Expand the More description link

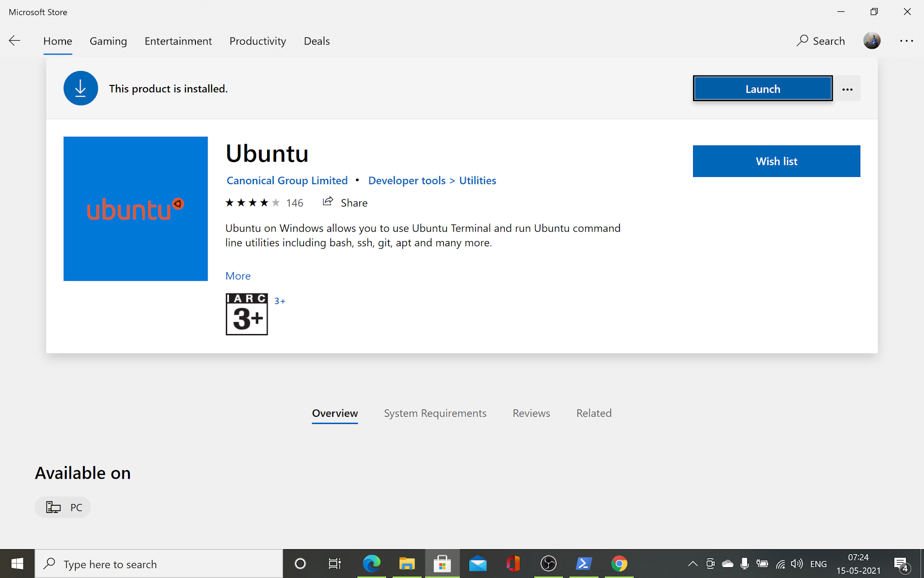[238, 275]
